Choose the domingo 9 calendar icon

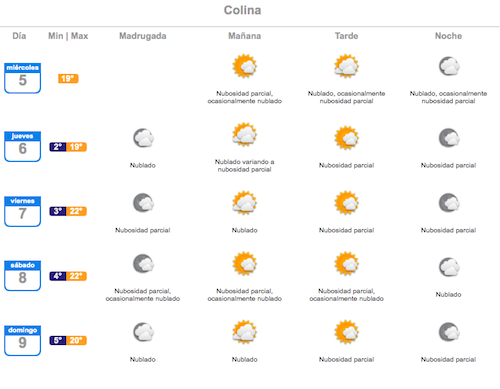coord(22,341)
